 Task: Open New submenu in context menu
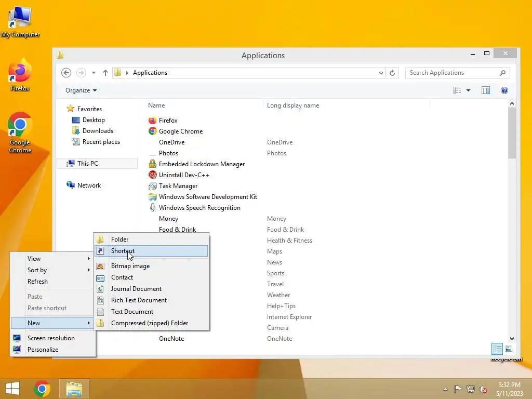[x=52, y=323]
